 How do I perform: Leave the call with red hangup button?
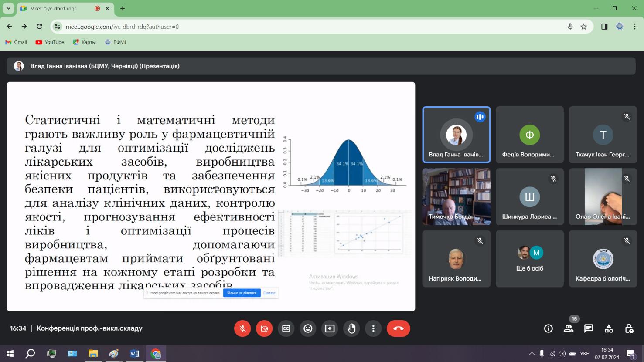(x=398, y=328)
